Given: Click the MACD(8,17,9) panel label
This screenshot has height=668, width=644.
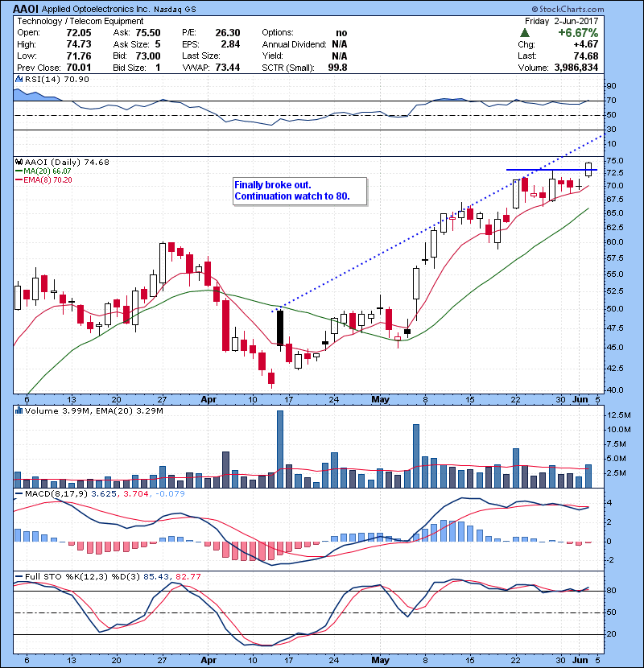Looking at the screenshot, I should point(56,494).
